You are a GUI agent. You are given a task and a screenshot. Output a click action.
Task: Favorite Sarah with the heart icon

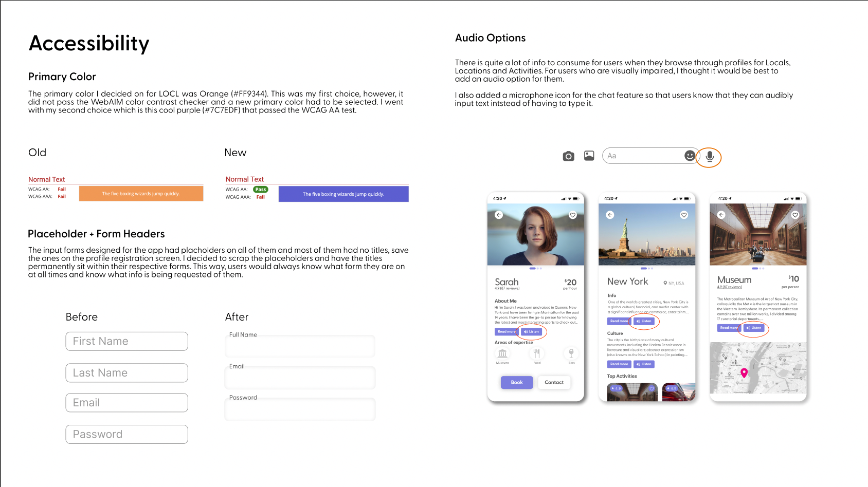(x=573, y=215)
